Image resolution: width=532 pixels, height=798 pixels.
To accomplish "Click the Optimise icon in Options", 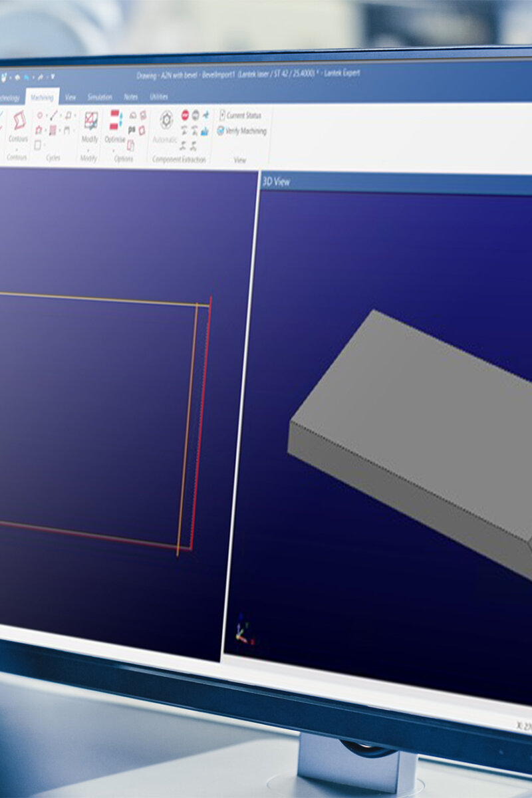I will [x=115, y=120].
